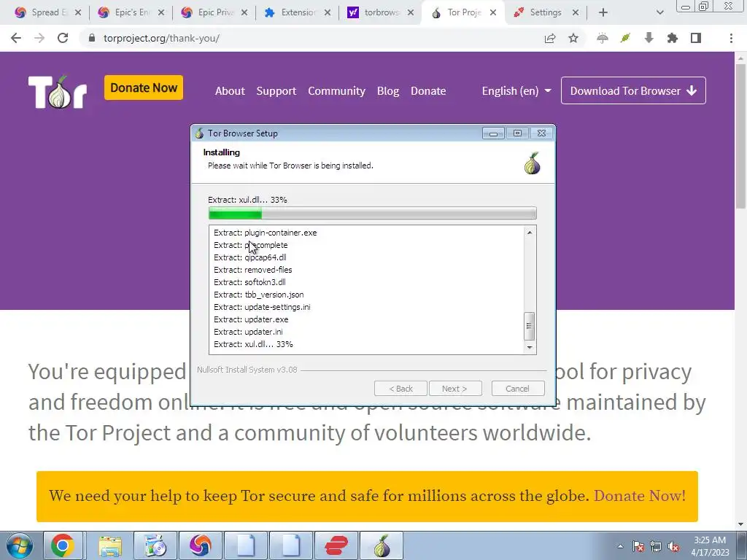Image resolution: width=747 pixels, height=560 pixels.
Task: Open Windows Explorer from the taskbar
Action: [x=110, y=545]
